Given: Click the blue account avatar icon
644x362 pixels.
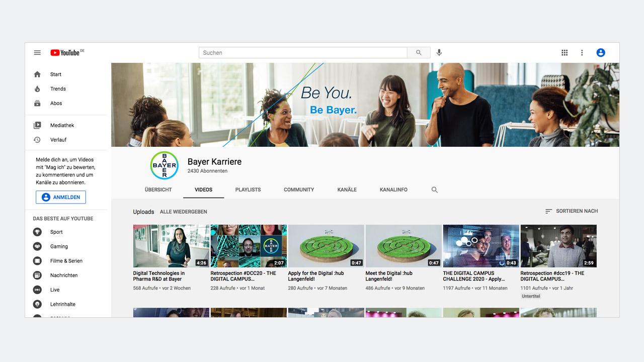Looking at the screenshot, I should (x=601, y=53).
